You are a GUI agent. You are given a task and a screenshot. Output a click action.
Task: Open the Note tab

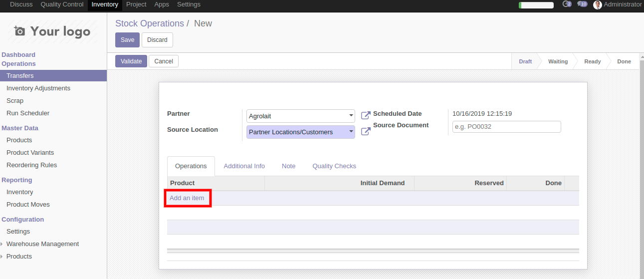(288, 166)
